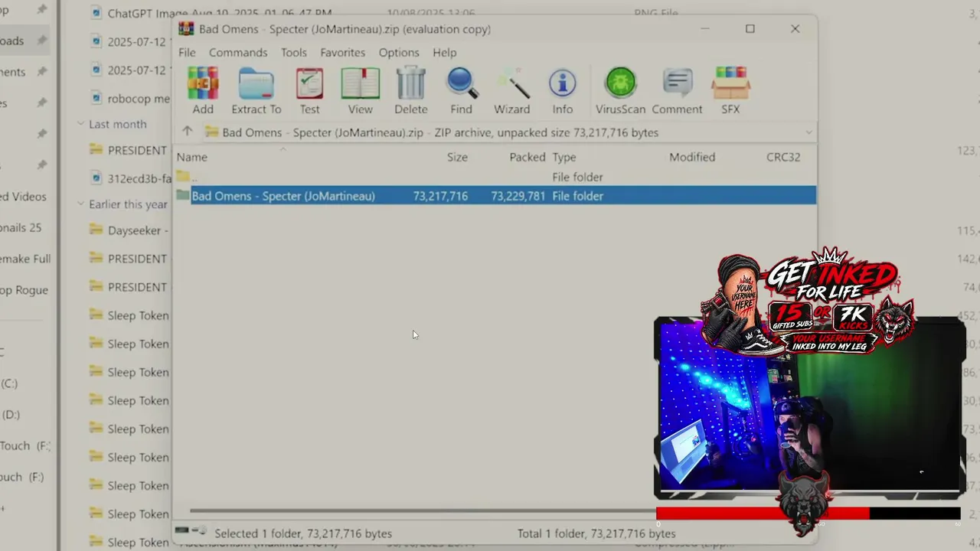Click the pin icon beside Documents in Explorer
Image resolution: width=980 pixels, height=551 pixels.
coord(41,72)
